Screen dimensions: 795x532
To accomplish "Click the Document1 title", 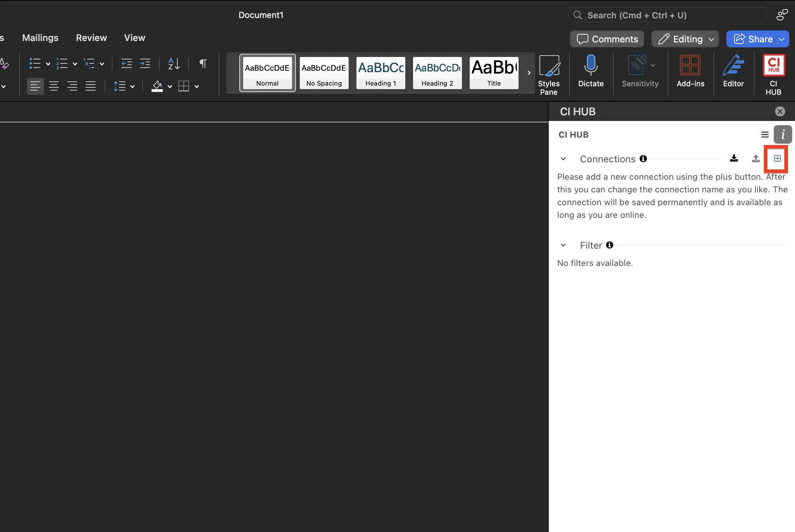I will (x=261, y=15).
